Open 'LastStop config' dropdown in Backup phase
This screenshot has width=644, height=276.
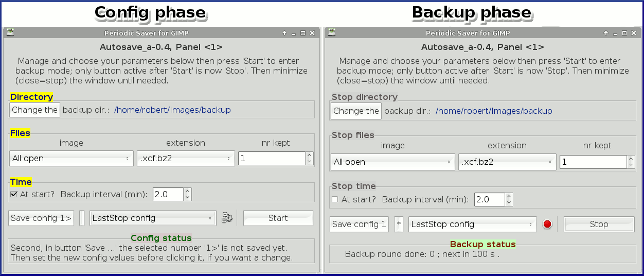473,224
